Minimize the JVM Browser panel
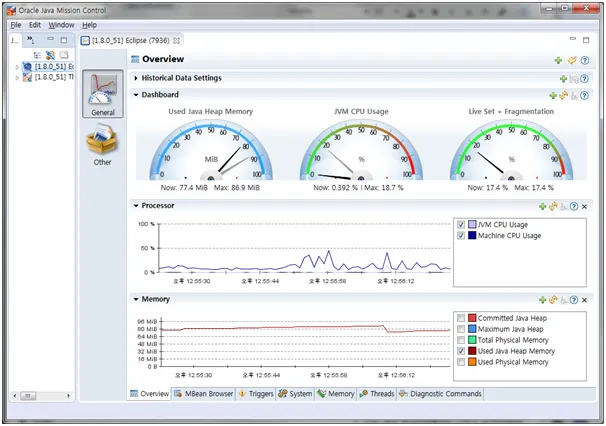606x426 pixels. tap(51, 39)
